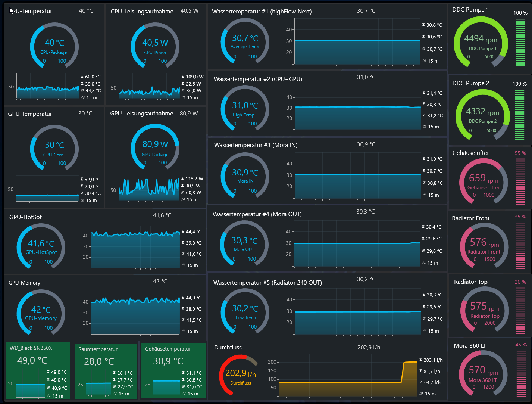Click the 'Wassertemperatur #2 (CPU+GPU)' title
Viewport: 532px width, 404px height.
click(x=258, y=79)
